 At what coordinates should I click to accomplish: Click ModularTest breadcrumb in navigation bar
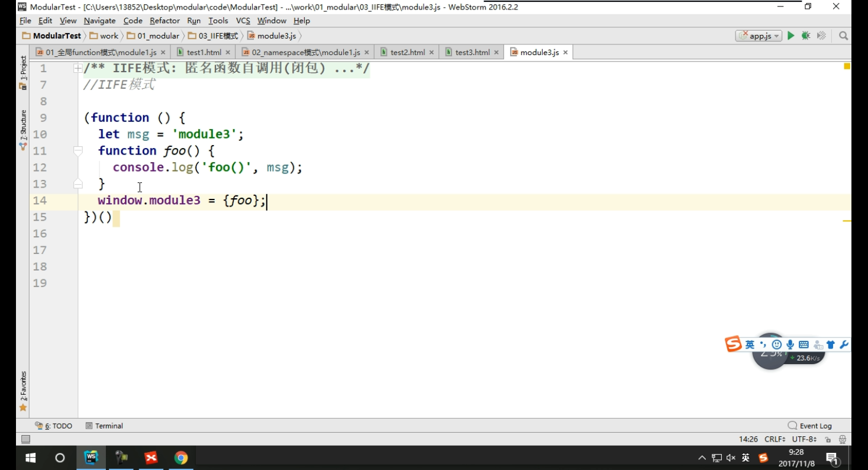[x=51, y=36]
